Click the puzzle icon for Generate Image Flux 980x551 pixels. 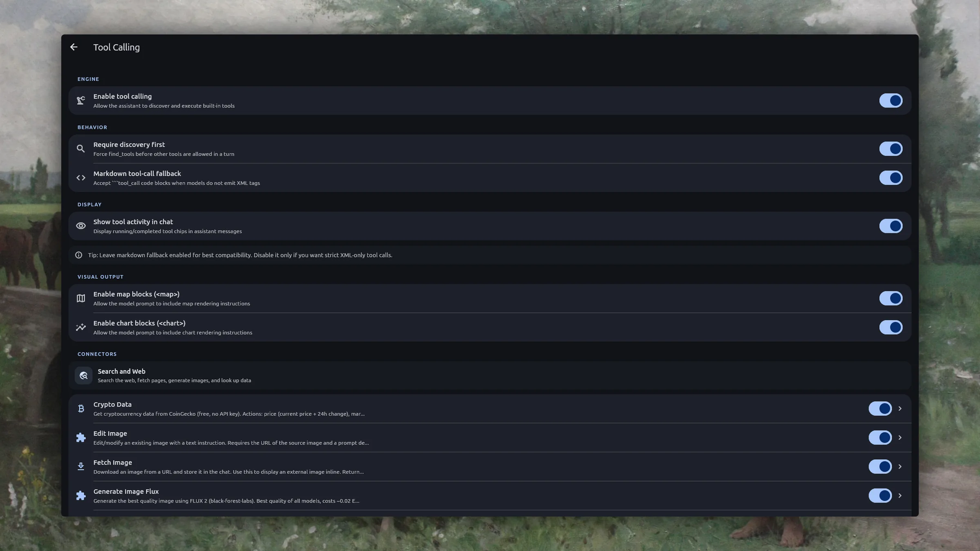click(x=81, y=495)
